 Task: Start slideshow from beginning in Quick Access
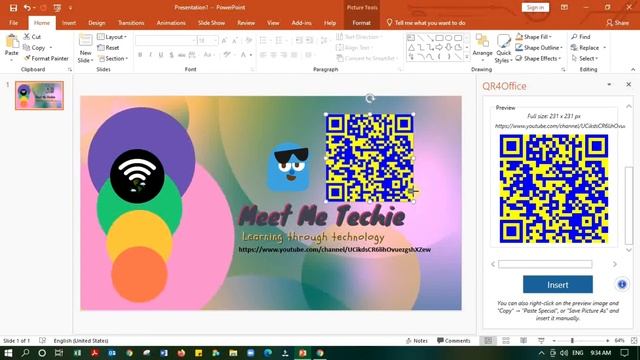57,7
